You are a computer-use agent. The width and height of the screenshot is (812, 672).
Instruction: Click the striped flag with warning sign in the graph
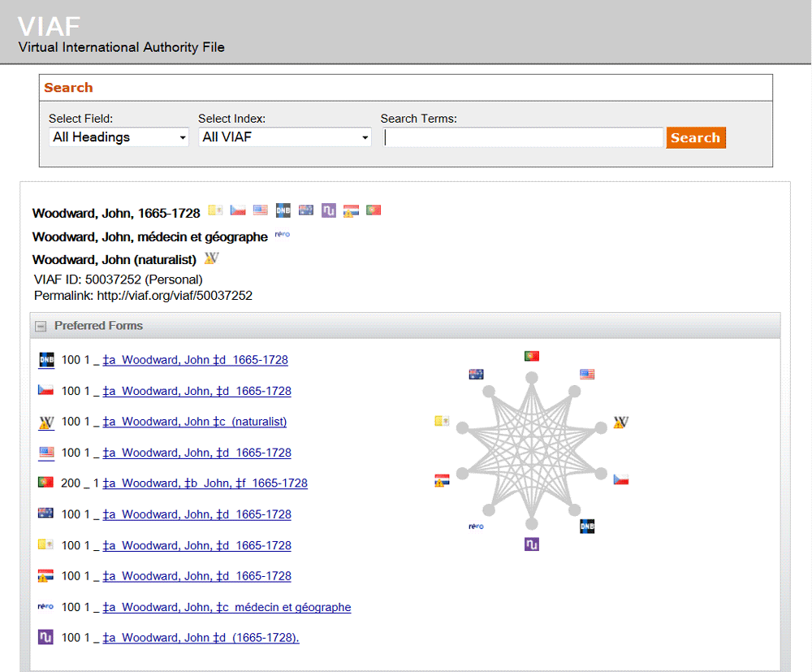[442, 481]
